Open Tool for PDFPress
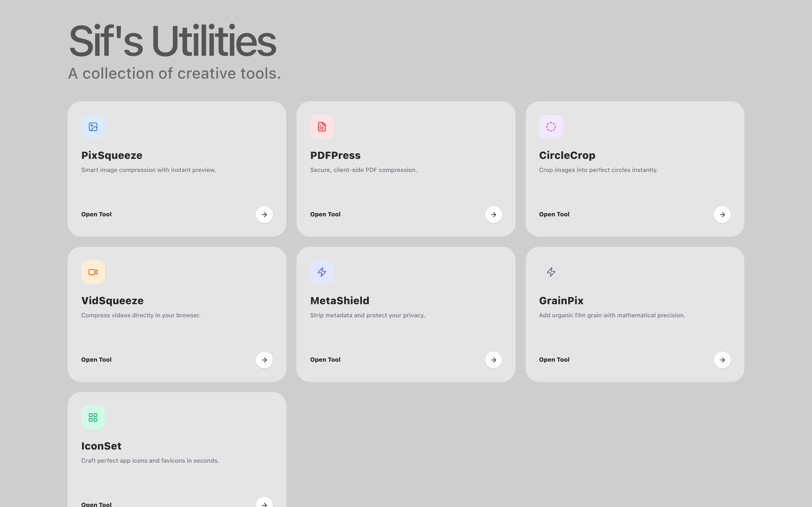 pyautogui.click(x=325, y=214)
